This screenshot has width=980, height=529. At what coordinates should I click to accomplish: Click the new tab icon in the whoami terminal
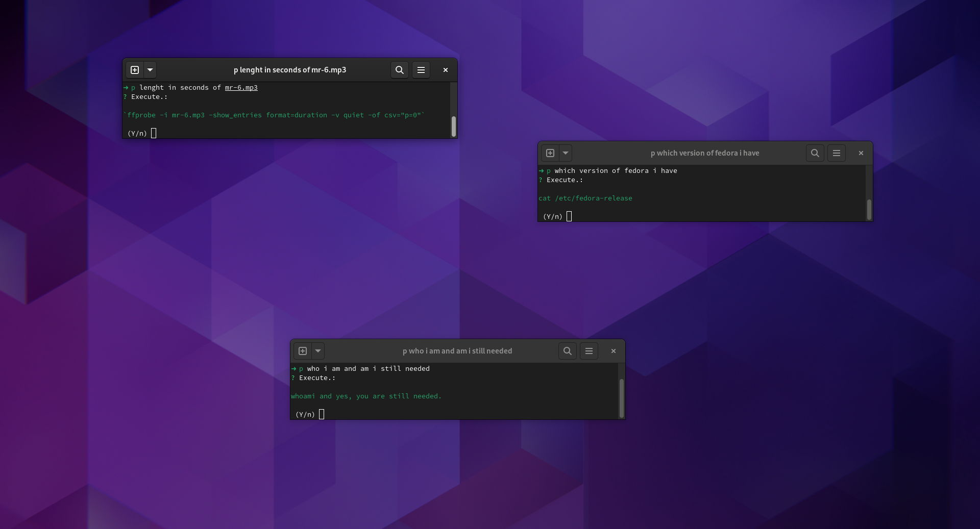coord(303,351)
